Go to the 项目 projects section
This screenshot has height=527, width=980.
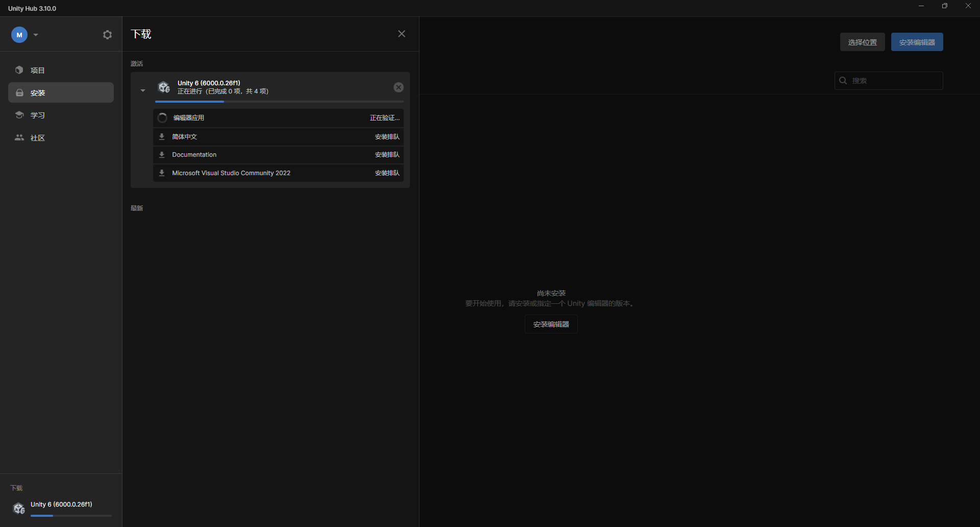coord(61,70)
